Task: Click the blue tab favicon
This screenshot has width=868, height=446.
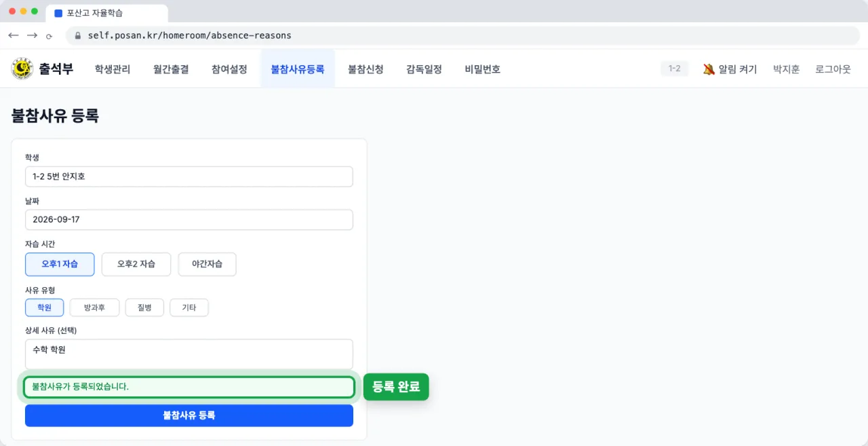Action: coord(58,13)
